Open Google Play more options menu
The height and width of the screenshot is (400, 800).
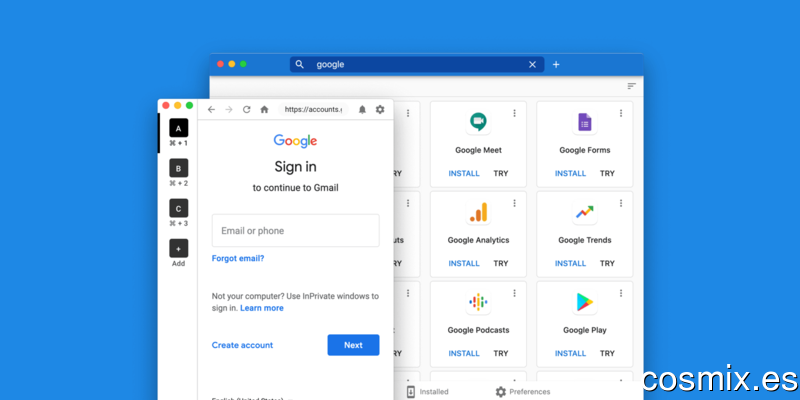coord(621,293)
